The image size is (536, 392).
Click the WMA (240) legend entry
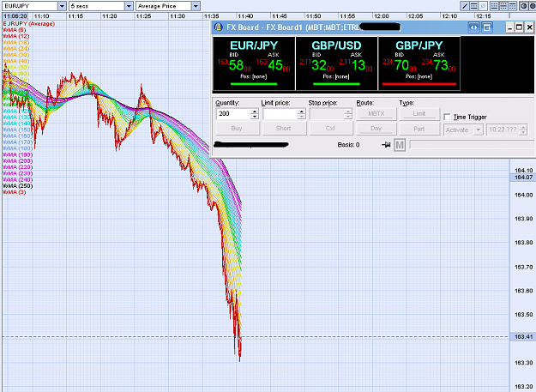pyautogui.click(x=17, y=180)
